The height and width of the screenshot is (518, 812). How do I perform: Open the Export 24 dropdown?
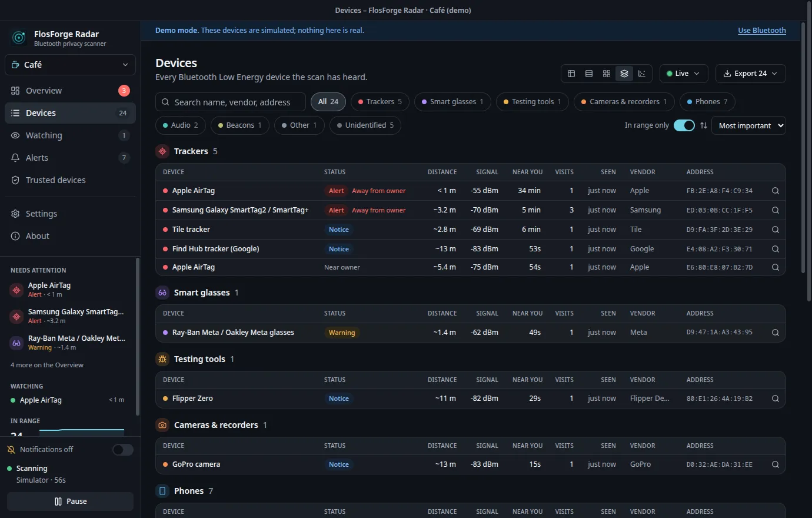coord(750,74)
